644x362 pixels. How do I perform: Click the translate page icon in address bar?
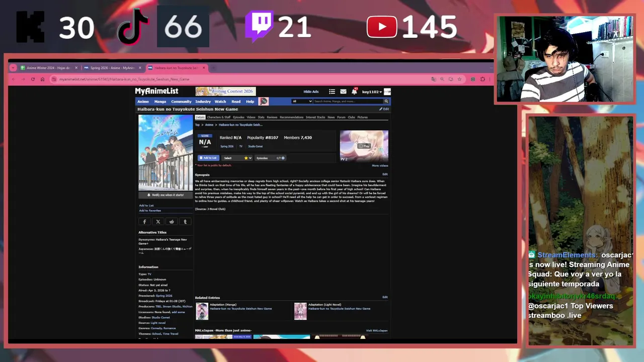coord(434,79)
